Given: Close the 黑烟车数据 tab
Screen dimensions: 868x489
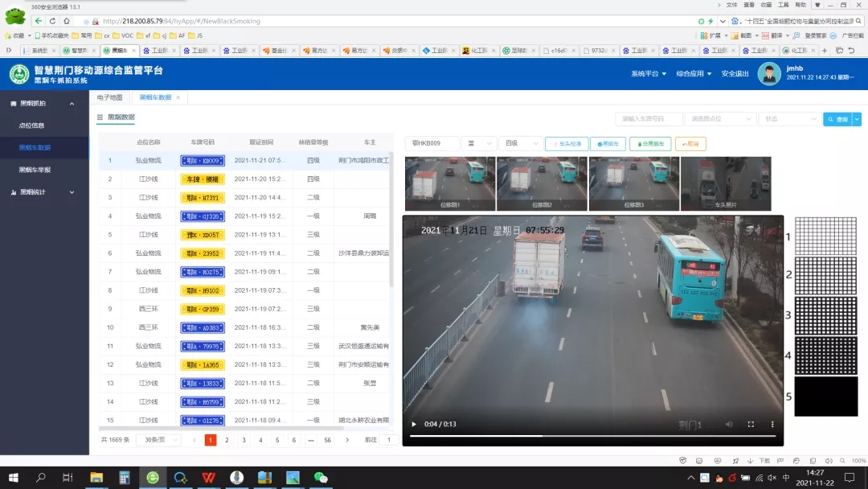Looking at the screenshot, I should [x=179, y=97].
